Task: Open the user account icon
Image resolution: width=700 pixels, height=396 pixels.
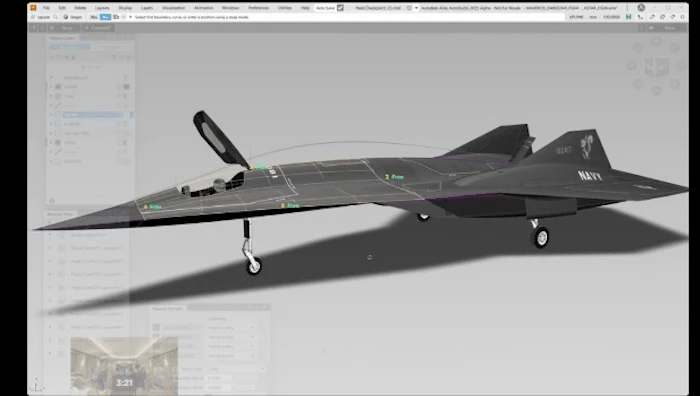Action: 641,8
